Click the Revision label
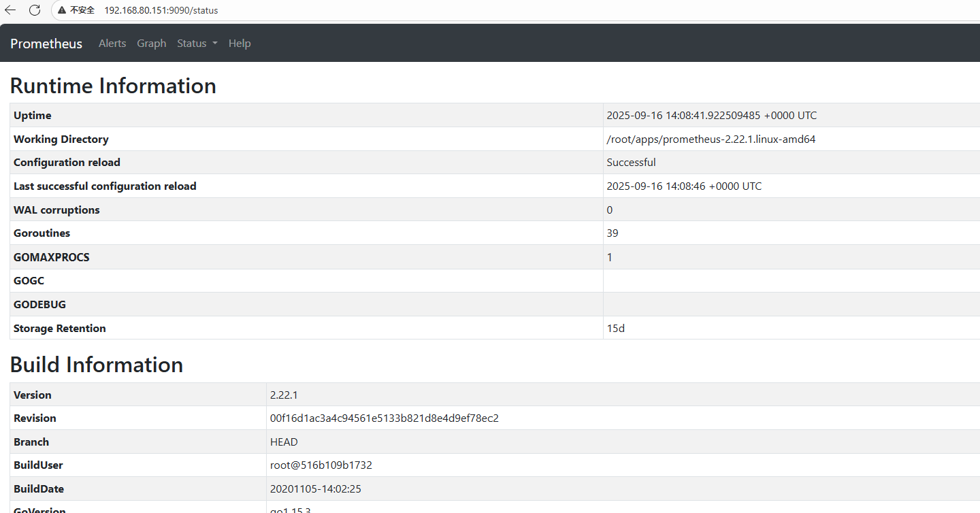The height and width of the screenshot is (513, 980). (x=35, y=418)
